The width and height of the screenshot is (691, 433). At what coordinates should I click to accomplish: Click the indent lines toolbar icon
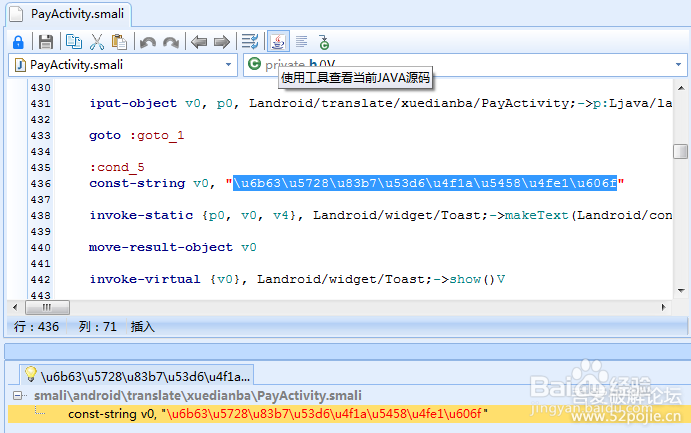click(250, 42)
